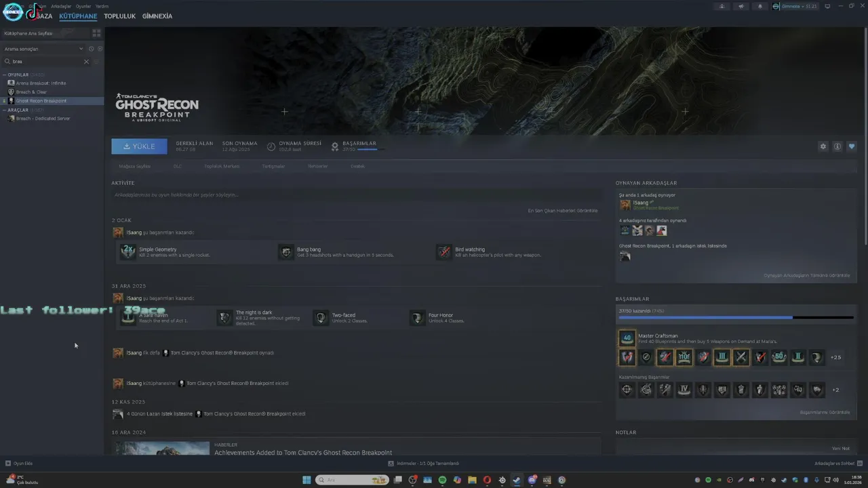Select Ghost Recon Breakpoint in library list
Viewport: 868px width, 488px height.
point(52,101)
